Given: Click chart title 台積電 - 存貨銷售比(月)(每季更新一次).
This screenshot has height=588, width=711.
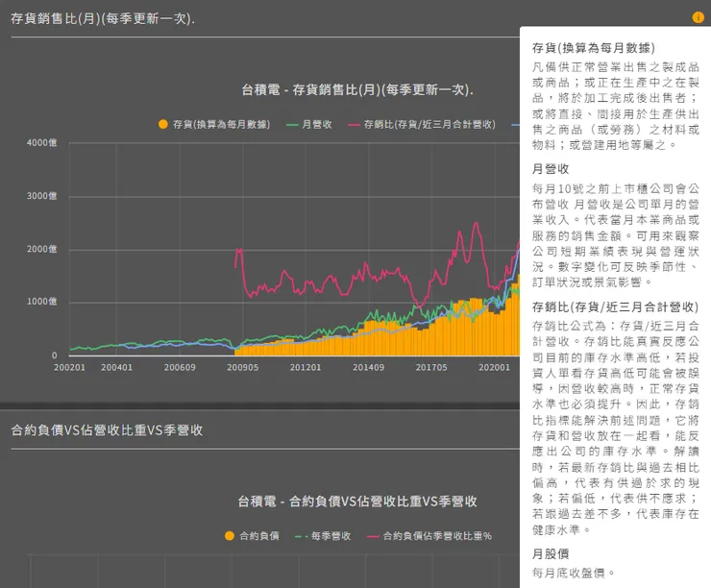Looking at the screenshot, I should point(357,89).
